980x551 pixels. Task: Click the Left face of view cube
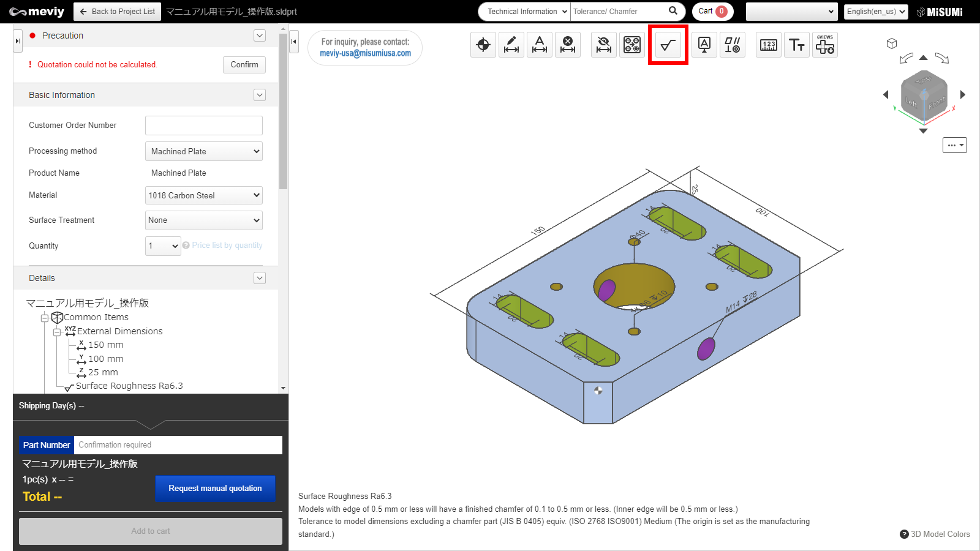pos(912,102)
